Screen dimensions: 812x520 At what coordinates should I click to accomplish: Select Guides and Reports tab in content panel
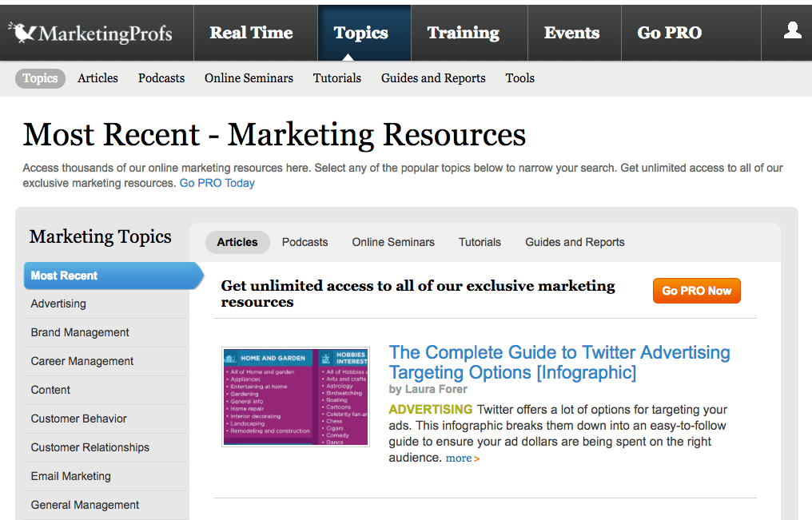coord(575,242)
